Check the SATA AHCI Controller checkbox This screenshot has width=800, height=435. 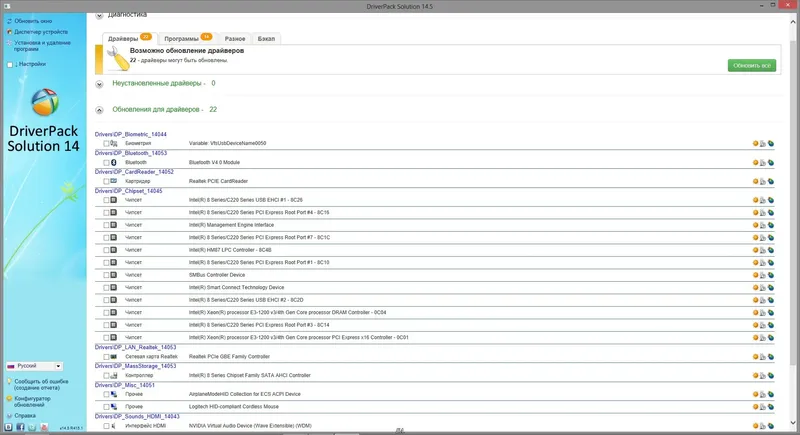(x=106, y=376)
